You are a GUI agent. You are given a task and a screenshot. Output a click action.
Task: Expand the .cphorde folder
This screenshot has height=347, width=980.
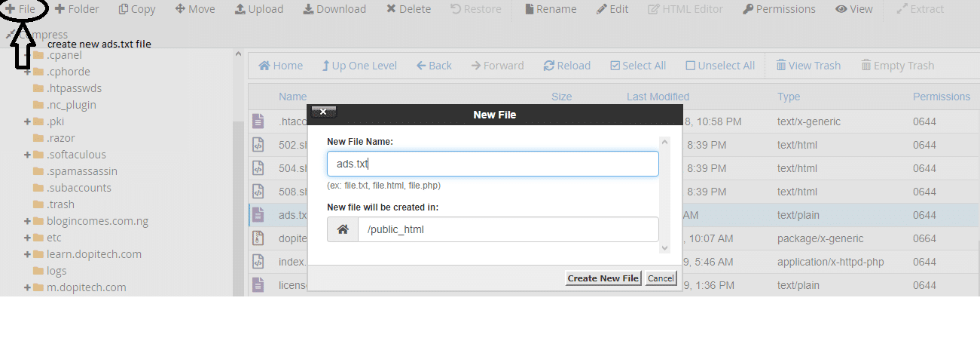tap(27, 72)
